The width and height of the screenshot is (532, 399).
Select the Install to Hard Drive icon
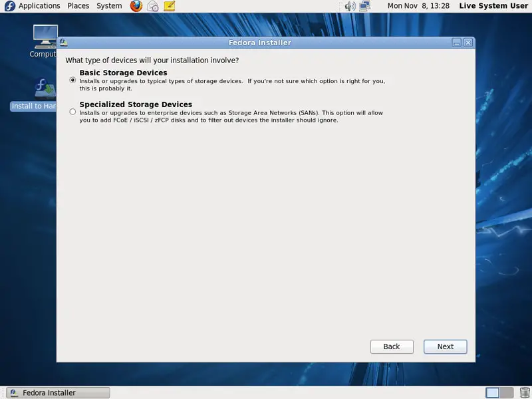pos(34,94)
